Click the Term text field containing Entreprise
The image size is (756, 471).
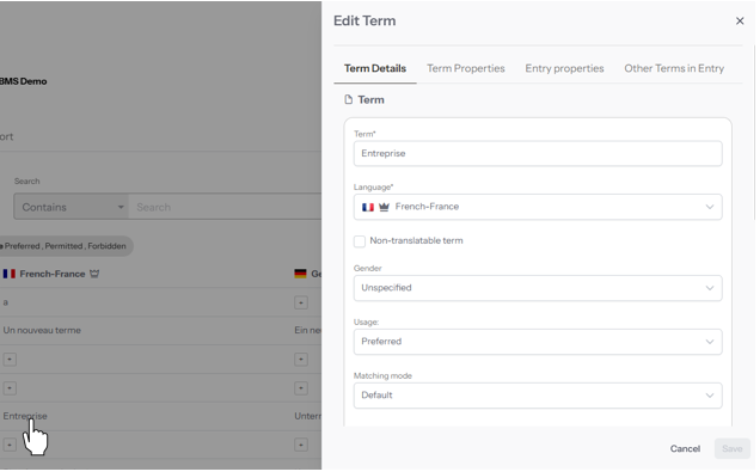tap(537, 153)
